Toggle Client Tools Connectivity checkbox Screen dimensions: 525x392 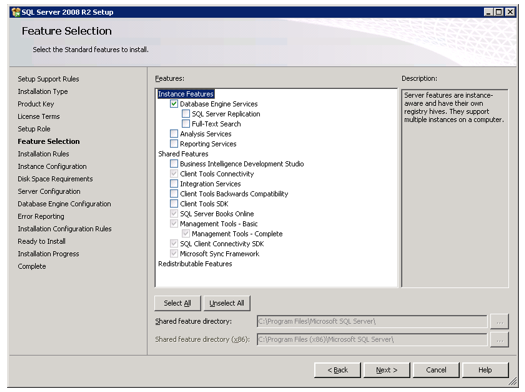[x=174, y=174]
